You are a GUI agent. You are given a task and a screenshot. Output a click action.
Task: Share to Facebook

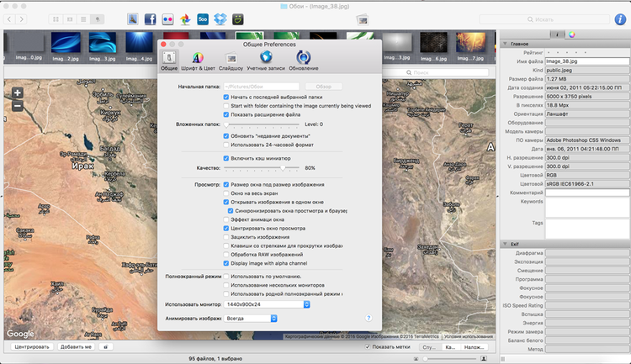tap(150, 18)
